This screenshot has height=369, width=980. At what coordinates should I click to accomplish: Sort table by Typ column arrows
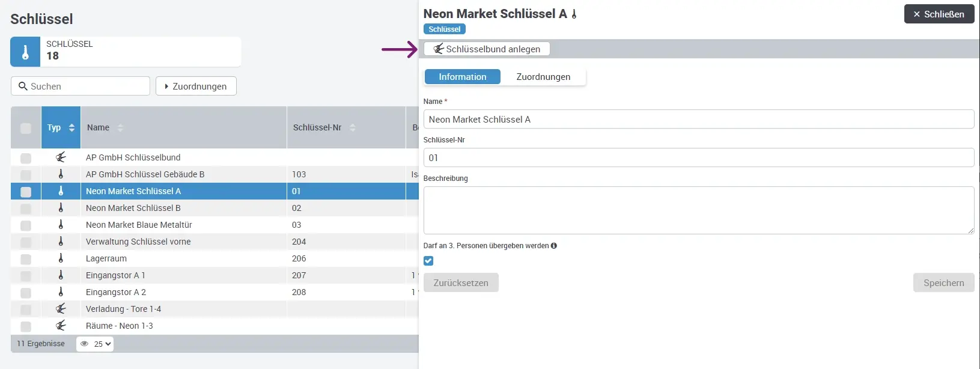tap(72, 127)
